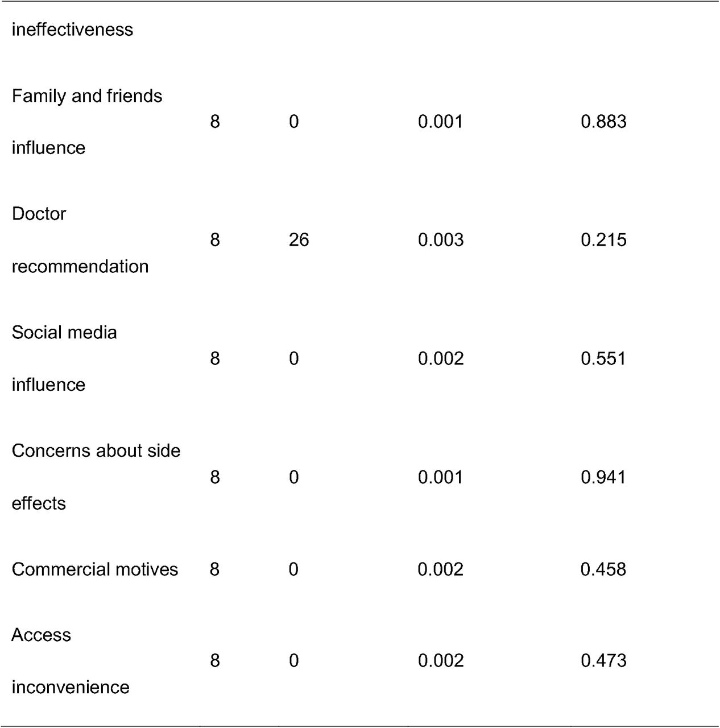Click 0.003 in the Doctor recommendation row
This screenshot has width=720, height=728.
point(441,240)
